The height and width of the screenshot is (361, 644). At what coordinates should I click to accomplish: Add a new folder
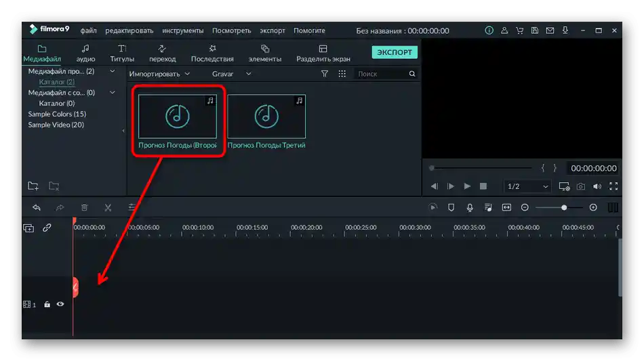click(x=33, y=186)
